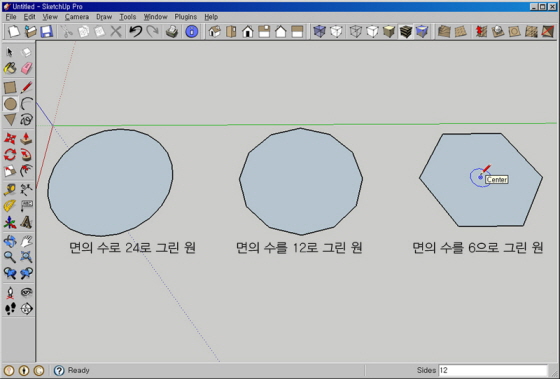The height and width of the screenshot is (379, 560).
Task: Click the Sides value input field
Action: point(493,370)
